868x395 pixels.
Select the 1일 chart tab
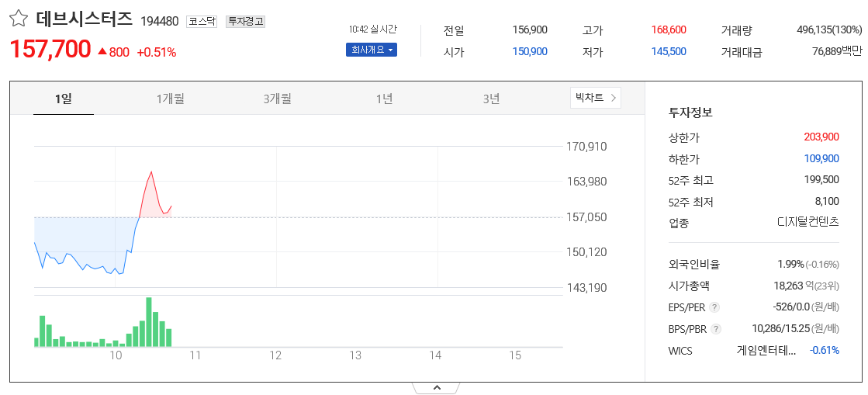pos(63,99)
